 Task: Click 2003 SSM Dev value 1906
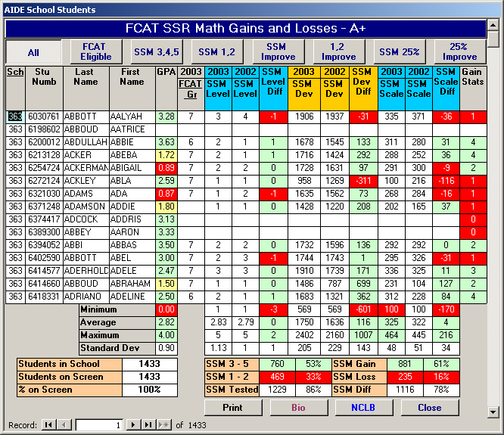[x=304, y=117]
